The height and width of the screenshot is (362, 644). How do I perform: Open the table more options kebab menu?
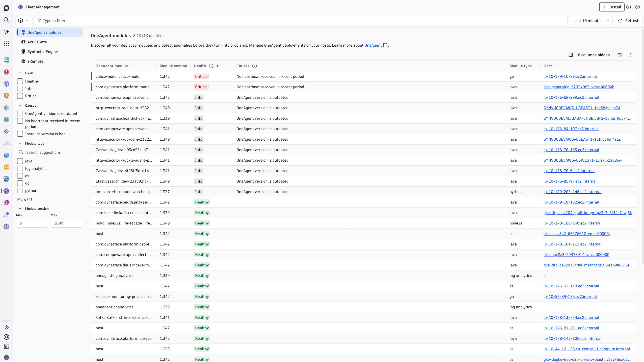631,55
